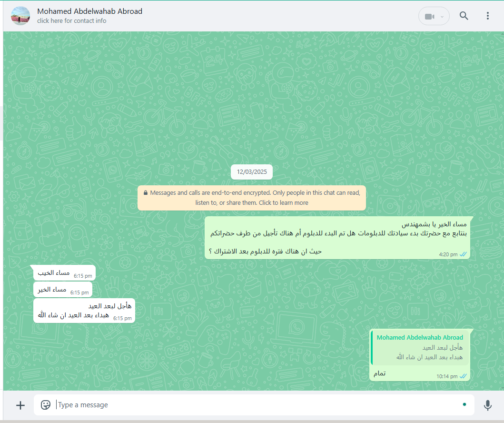Open the three-dot chat menu

[x=488, y=16]
